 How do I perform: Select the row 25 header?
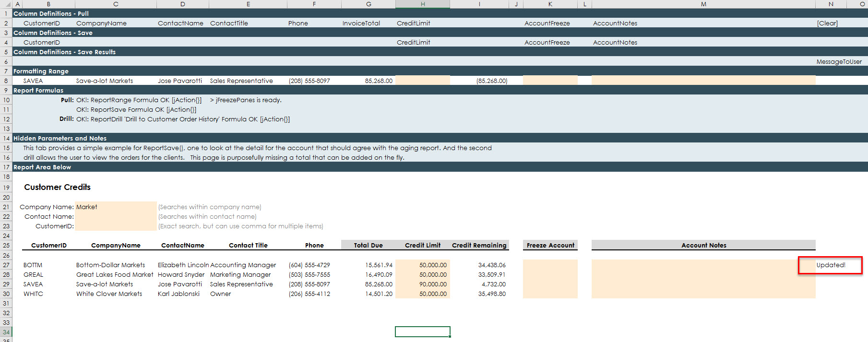pos(6,245)
